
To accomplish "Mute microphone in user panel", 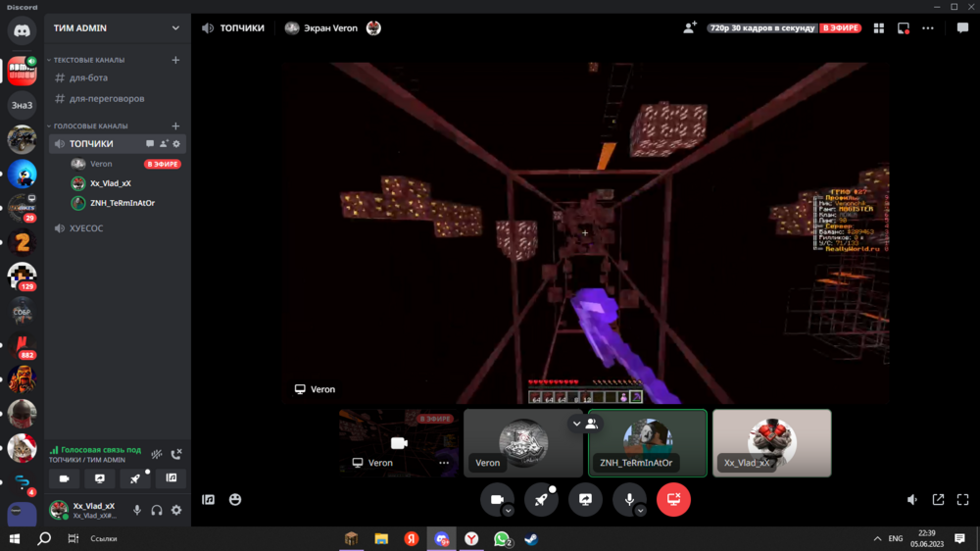I will tap(137, 511).
